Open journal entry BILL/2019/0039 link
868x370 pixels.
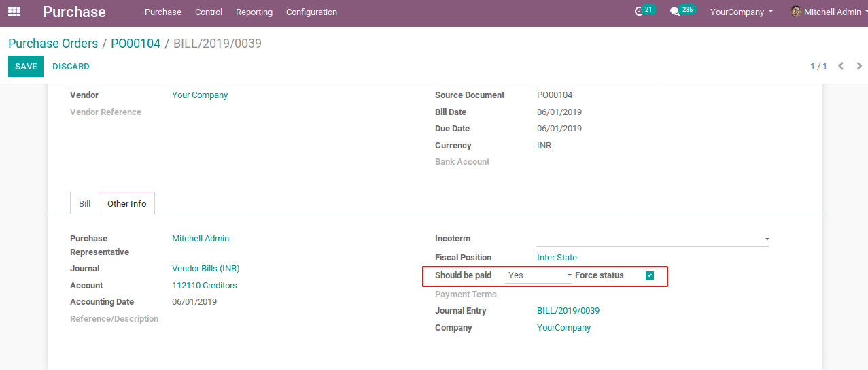coord(568,311)
